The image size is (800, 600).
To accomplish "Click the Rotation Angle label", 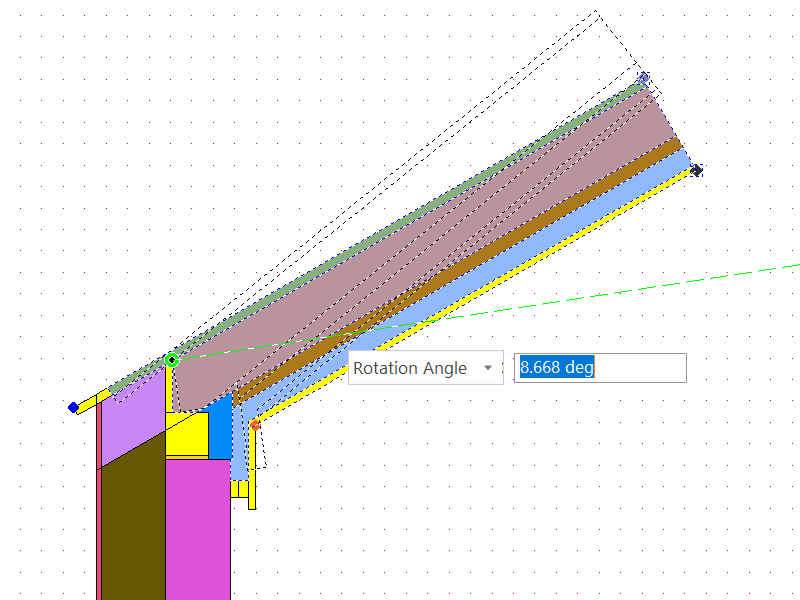I will pos(410,368).
